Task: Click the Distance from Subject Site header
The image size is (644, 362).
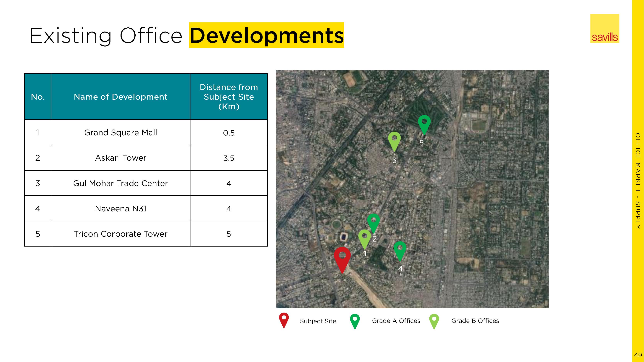Action: 229,97
